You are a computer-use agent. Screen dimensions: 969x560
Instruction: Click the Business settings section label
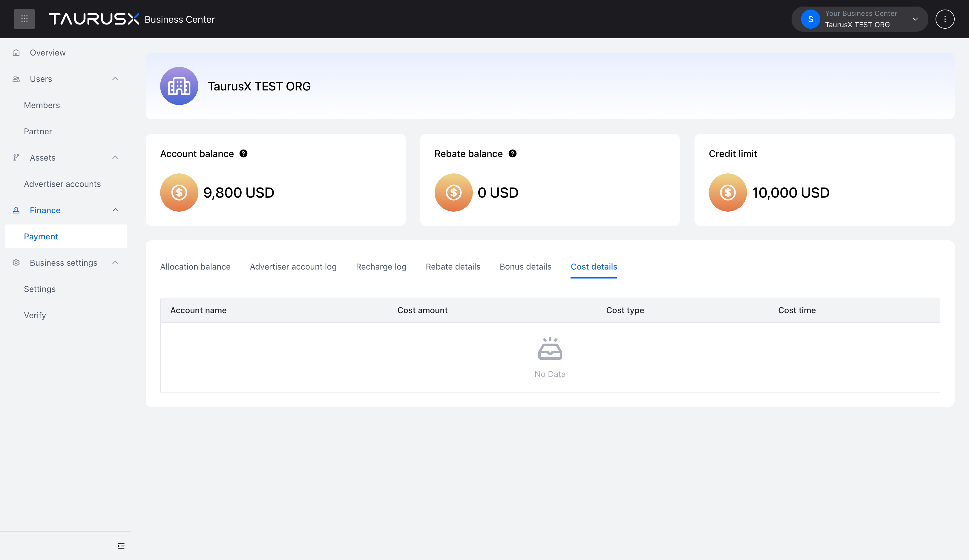click(63, 263)
